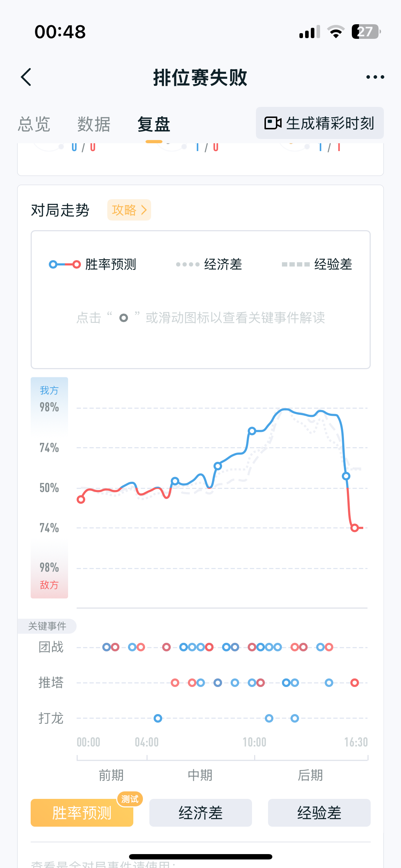The image size is (401, 868).
Task: Switch chart to 经验差 mode
Action: [x=319, y=813]
